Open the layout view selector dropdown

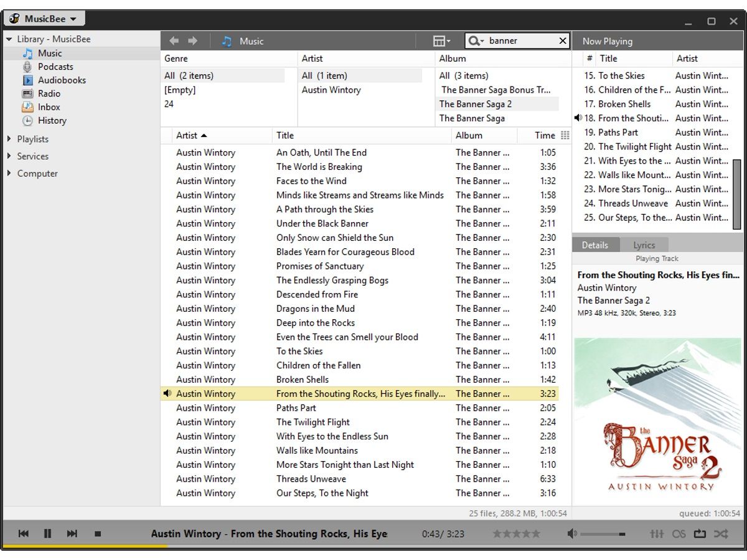[441, 40]
